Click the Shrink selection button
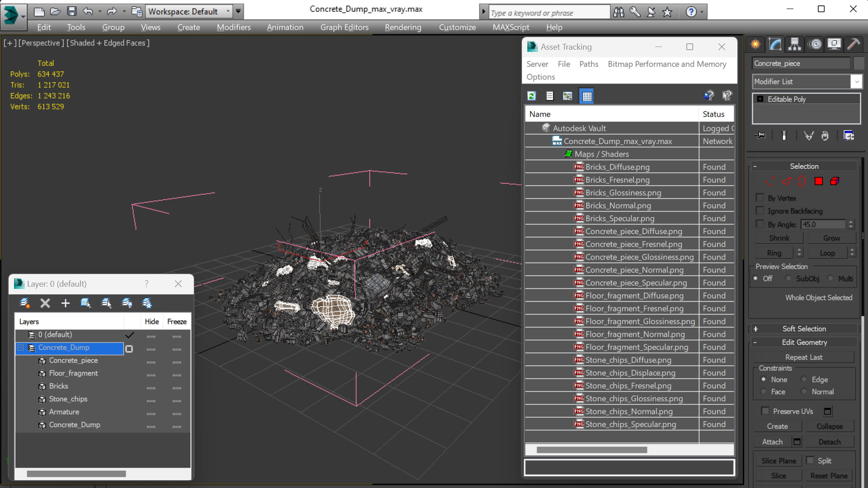The image size is (868, 488). pyautogui.click(x=779, y=238)
